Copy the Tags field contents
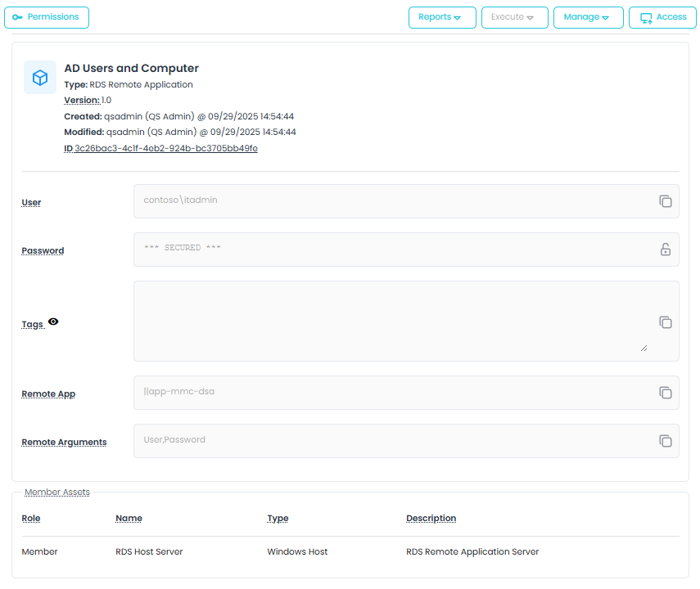700x589 pixels. click(x=666, y=322)
